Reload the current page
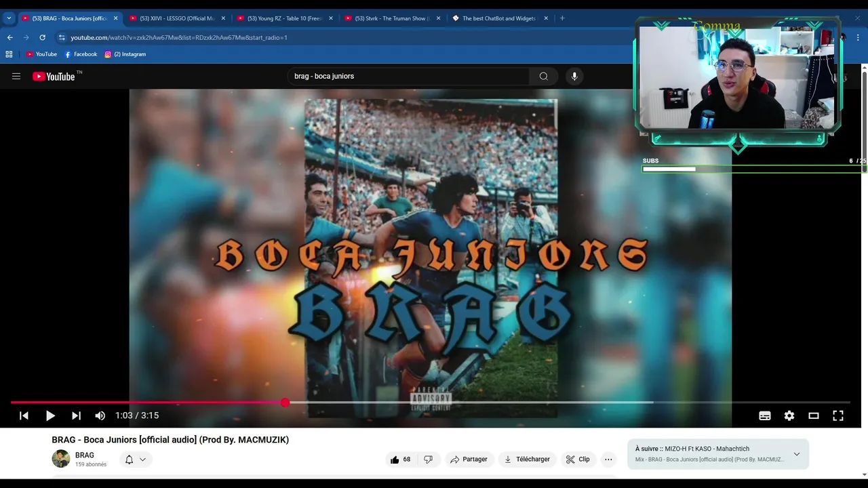This screenshot has width=868, height=488. (42, 37)
